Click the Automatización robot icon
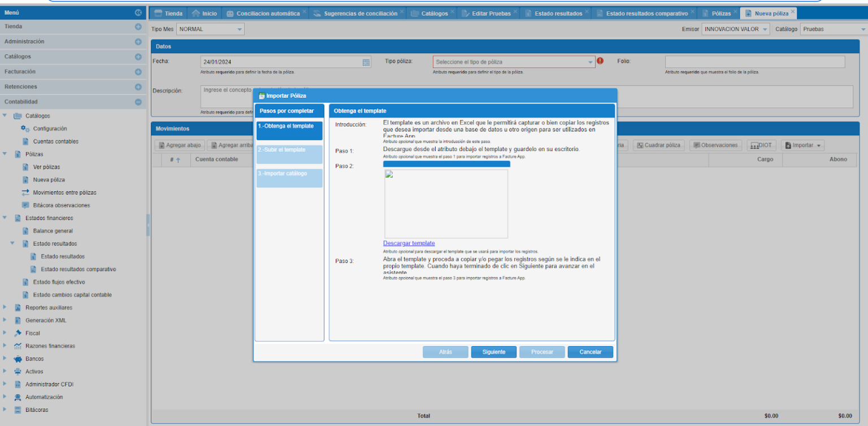 [x=18, y=397]
